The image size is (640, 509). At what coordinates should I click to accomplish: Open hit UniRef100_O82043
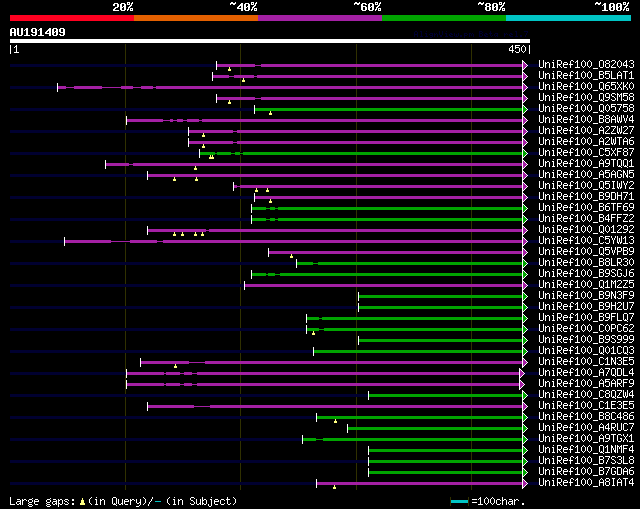[586, 64]
